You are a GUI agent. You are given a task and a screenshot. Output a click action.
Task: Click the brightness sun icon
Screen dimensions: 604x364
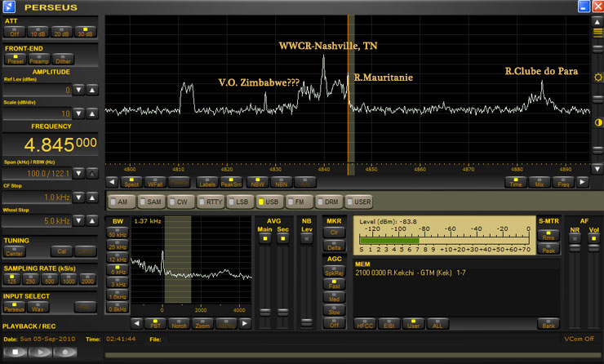point(597,78)
